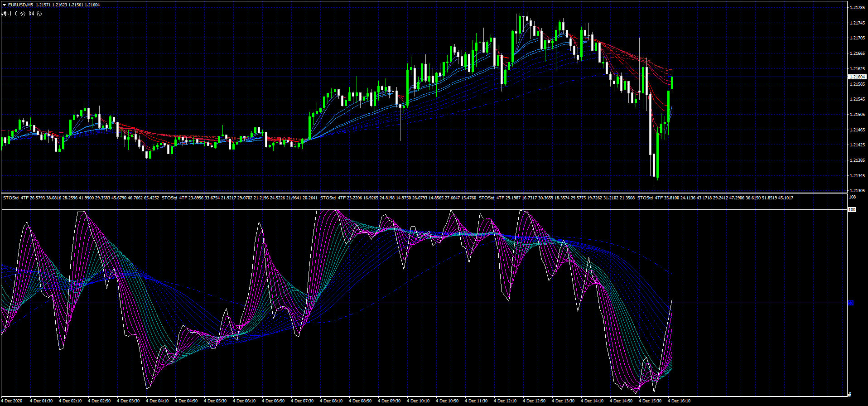Click the 4 Dec 10:50 time label
The image size is (868, 406).
click(x=447, y=401)
